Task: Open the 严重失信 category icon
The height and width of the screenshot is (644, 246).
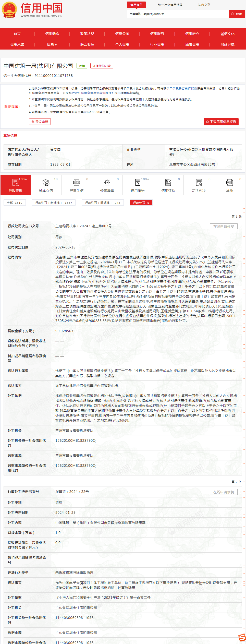Action: pyautogui.click(x=77, y=182)
